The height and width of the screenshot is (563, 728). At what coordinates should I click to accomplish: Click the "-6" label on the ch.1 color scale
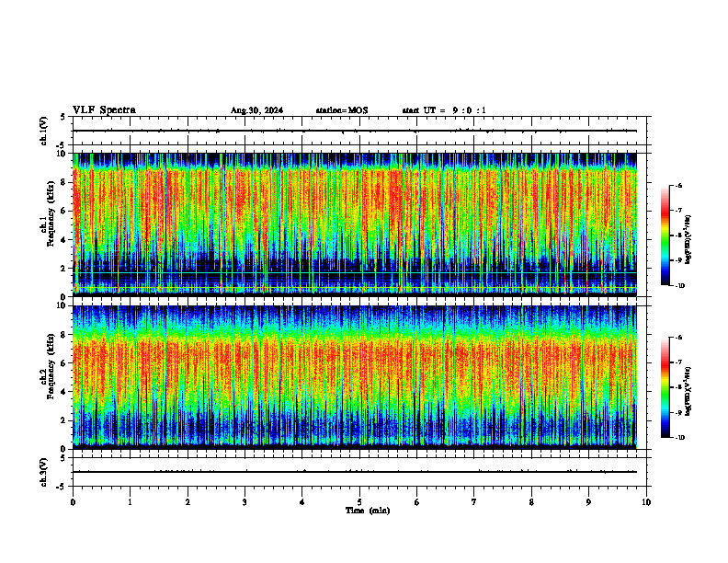pos(678,186)
